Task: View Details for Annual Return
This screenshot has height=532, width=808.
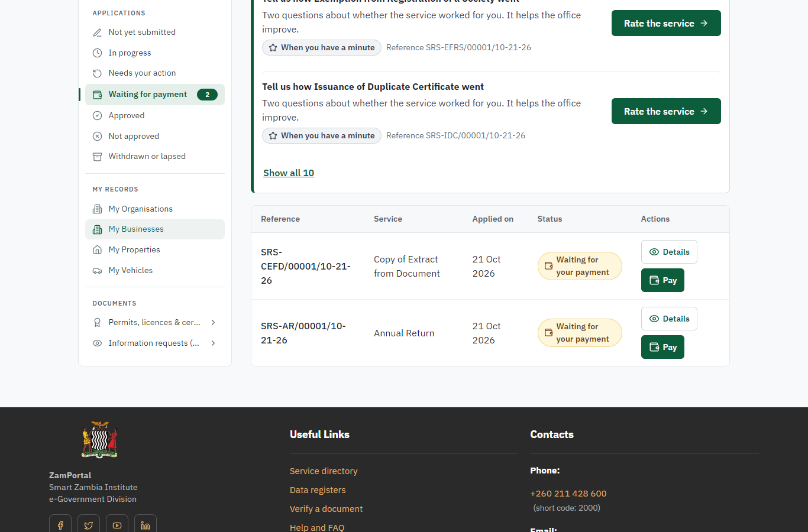Action: pyautogui.click(x=669, y=319)
